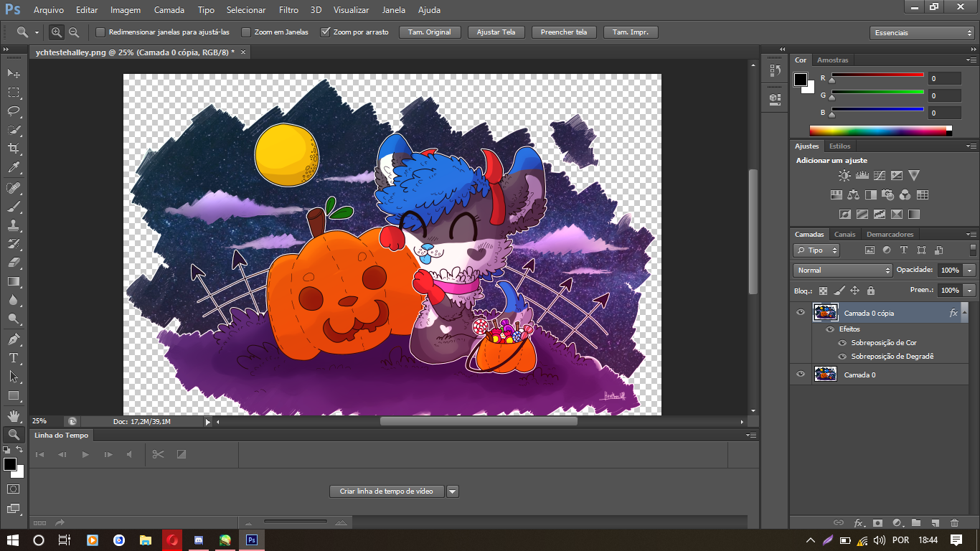Toggle visibility of Sobreposição de Cor effect
This screenshot has width=980, height=551.
[x=842, y=343]
